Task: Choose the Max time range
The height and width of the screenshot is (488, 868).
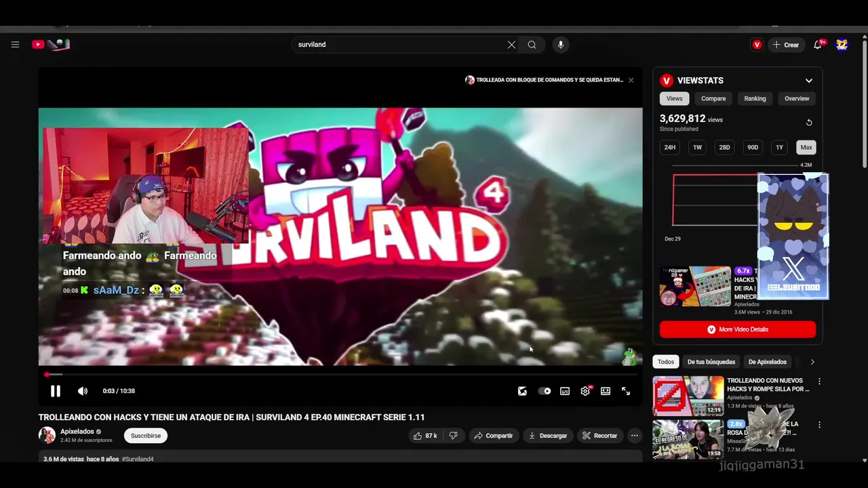Action: 806,147
